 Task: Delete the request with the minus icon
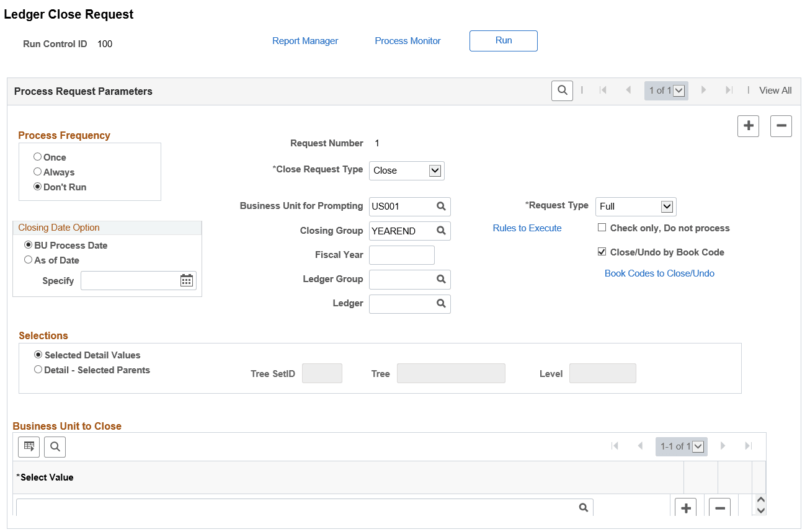coord(781,126)
